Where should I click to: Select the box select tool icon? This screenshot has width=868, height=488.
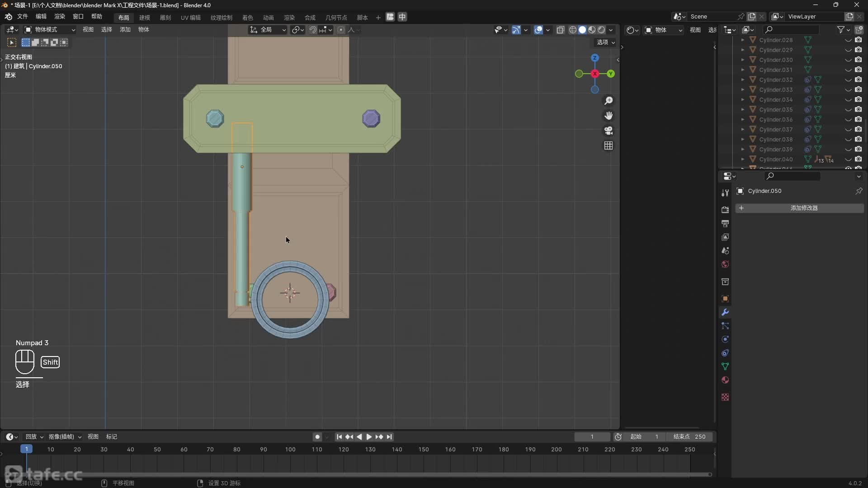point(26,42)
